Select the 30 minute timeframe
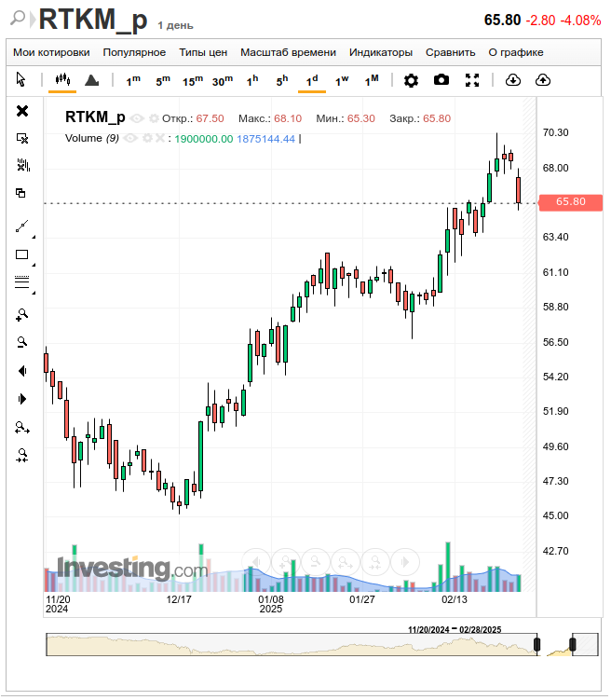The image size is (611, 700). point(223,81)
